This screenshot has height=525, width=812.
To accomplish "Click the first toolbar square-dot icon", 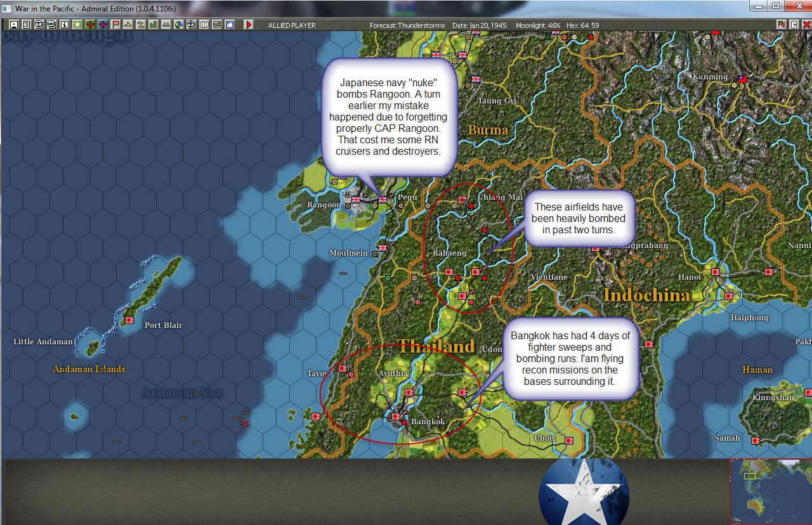I will pos(14,25).
